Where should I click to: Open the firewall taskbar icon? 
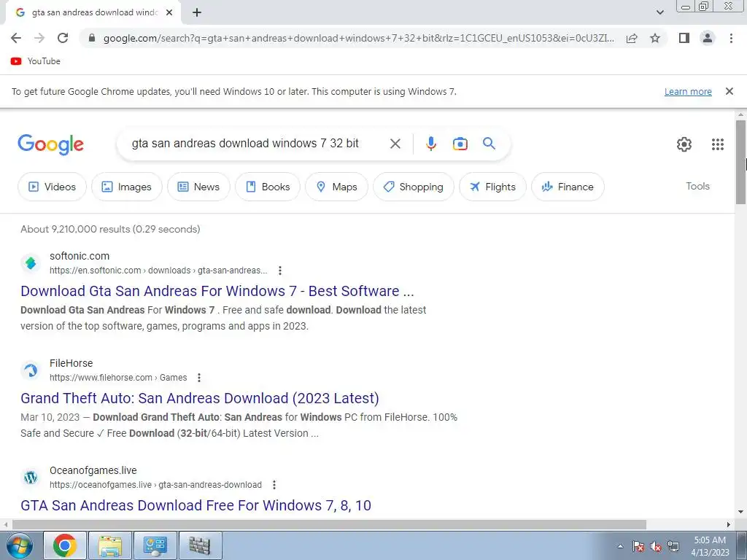tap(200, 545)
